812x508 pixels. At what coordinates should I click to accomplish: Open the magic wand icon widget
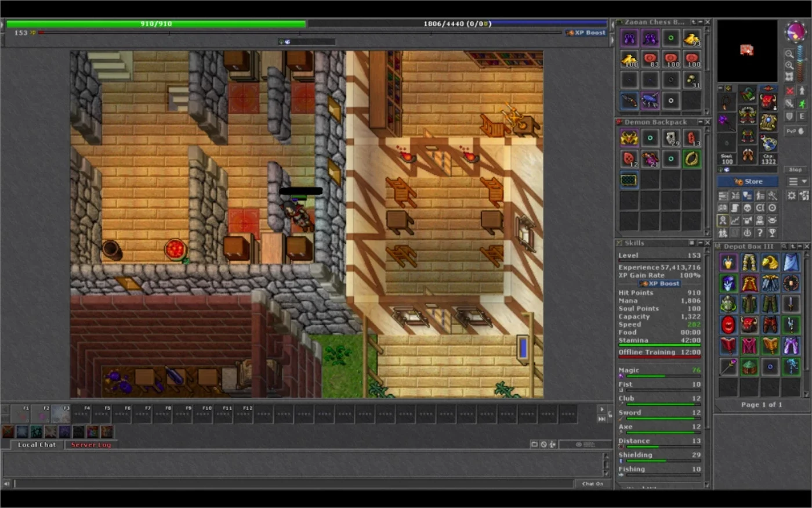click(772, 196)
